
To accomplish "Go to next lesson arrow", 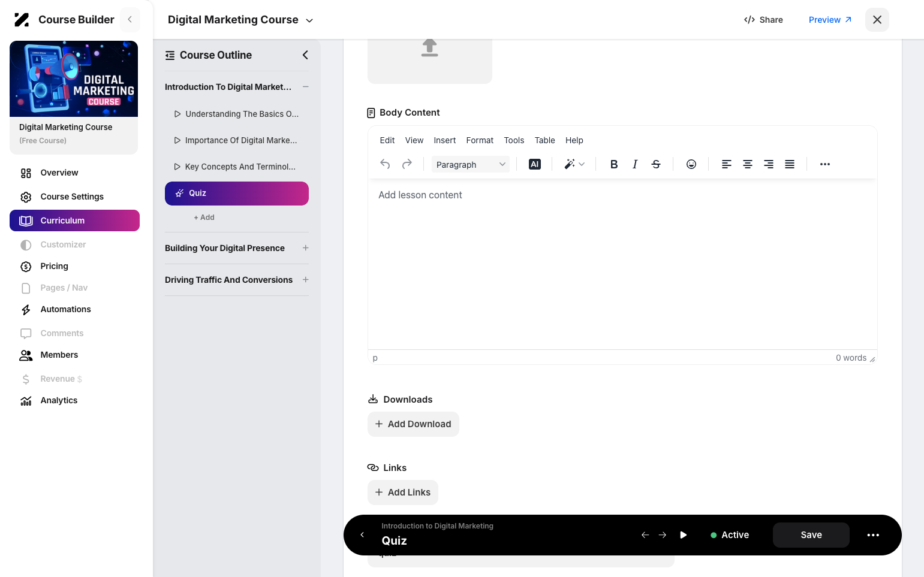I will (663, 535).
